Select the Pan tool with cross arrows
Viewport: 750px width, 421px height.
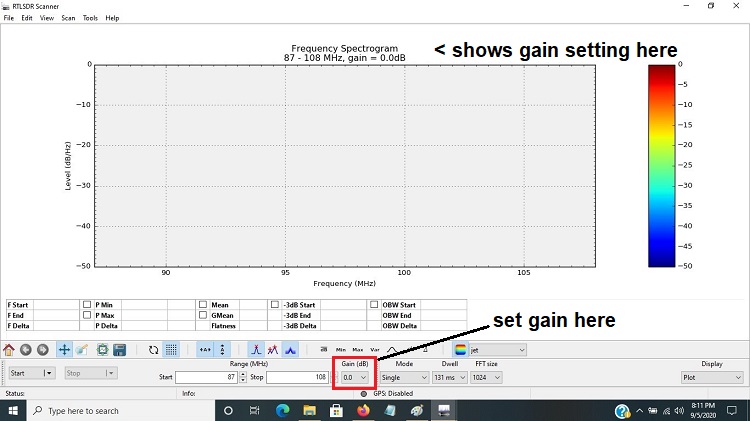click(64, 350)
